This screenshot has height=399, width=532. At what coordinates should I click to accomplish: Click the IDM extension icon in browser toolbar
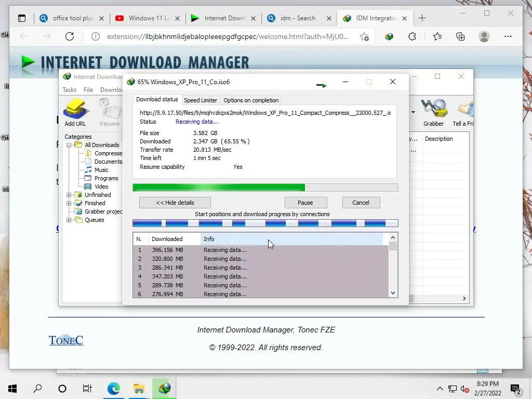pyautogui.click(x=389, y=36)
